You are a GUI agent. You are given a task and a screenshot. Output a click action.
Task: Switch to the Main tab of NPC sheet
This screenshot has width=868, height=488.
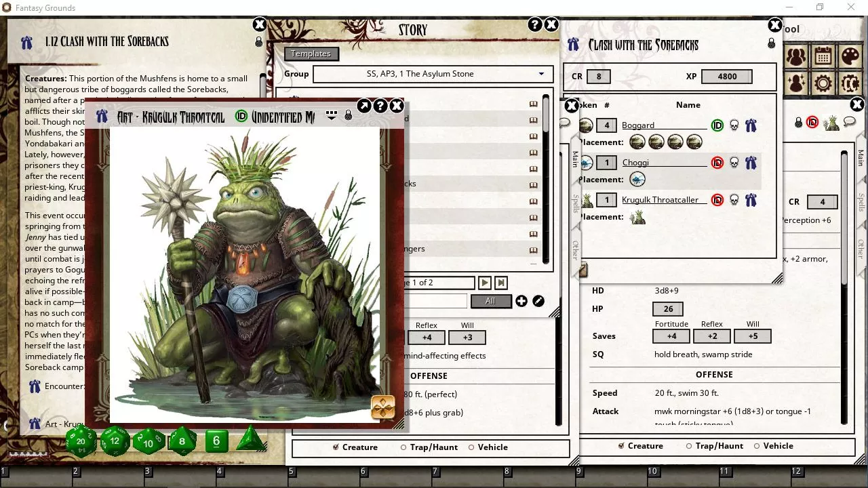click(861, 158)
